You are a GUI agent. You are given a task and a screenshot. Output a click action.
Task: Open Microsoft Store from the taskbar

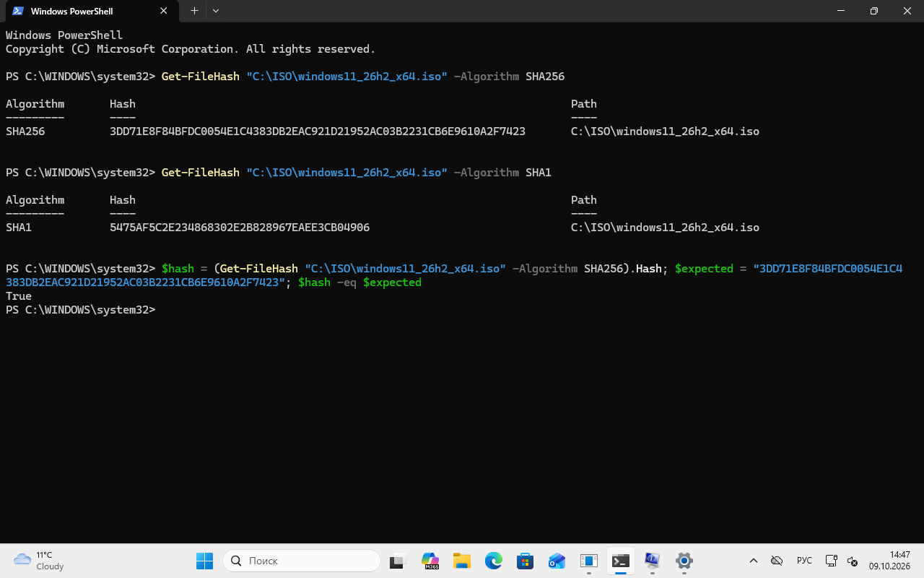[526, 561]
